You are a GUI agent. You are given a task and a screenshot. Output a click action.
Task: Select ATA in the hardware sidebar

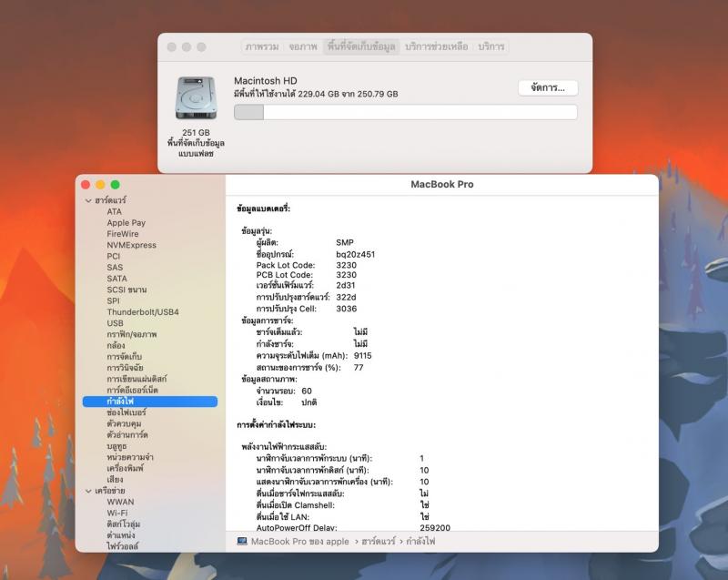[x=115, y=212]
